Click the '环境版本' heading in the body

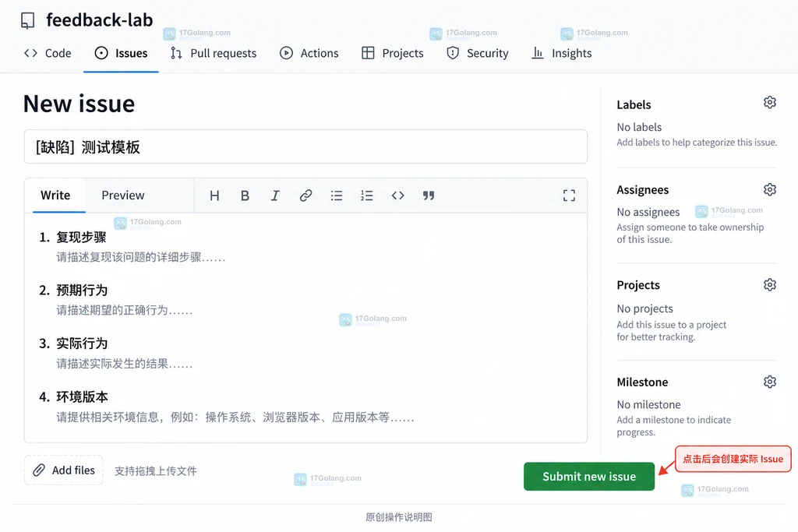[82, 397]
